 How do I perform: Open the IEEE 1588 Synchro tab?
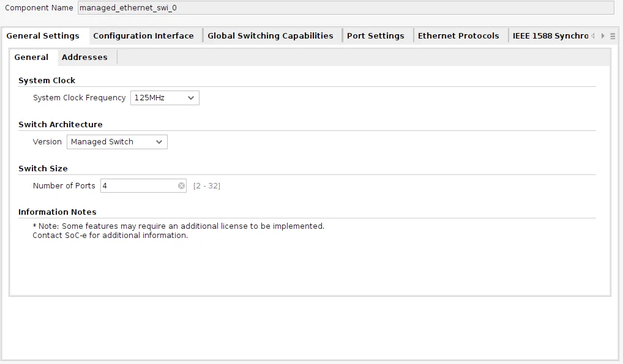tap(550, 35)
